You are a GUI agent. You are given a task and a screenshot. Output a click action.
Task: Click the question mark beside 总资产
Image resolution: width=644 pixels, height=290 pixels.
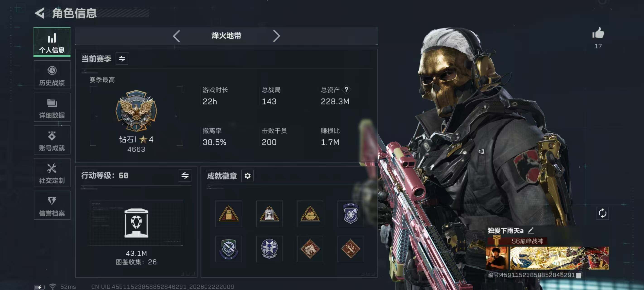coord(346,89)
